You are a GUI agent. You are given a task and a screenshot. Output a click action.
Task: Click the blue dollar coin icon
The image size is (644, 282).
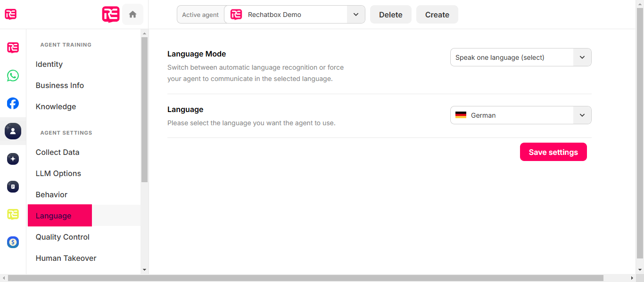pyautogui.click(x=13, y=242)
